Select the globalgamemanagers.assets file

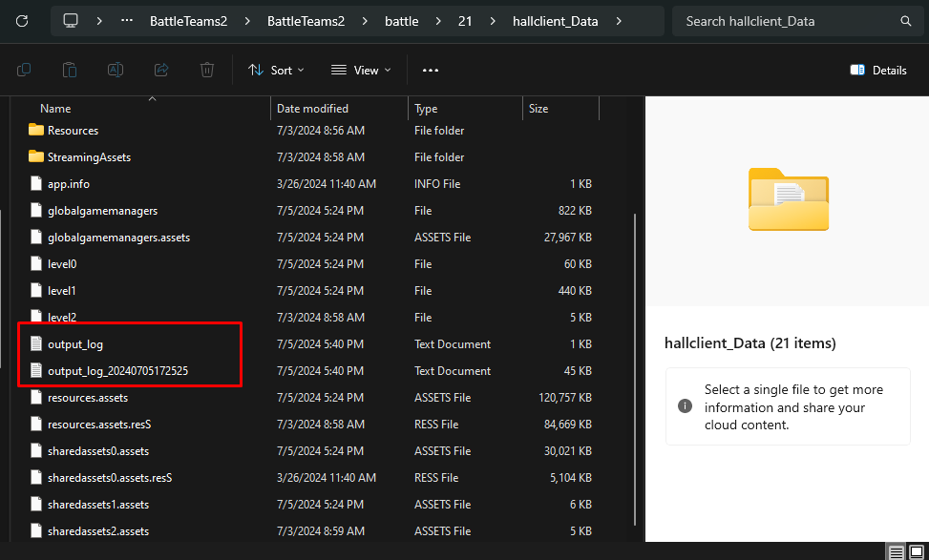(118, 237)
